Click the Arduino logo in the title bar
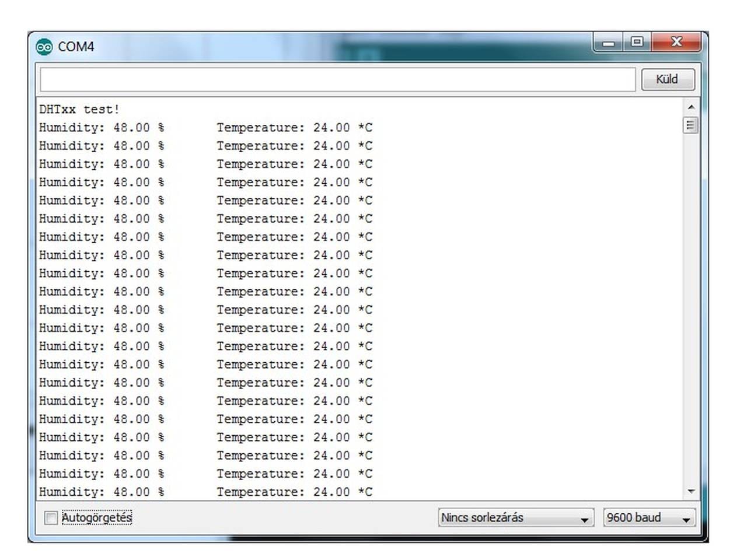 tap(44, 47)
